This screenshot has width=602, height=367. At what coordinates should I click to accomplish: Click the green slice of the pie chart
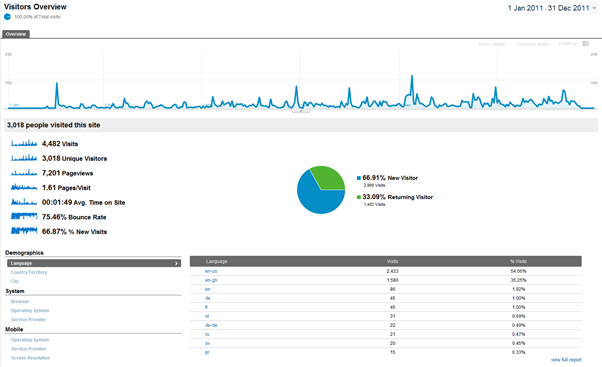pyautogui.click(x=329, y=179)
